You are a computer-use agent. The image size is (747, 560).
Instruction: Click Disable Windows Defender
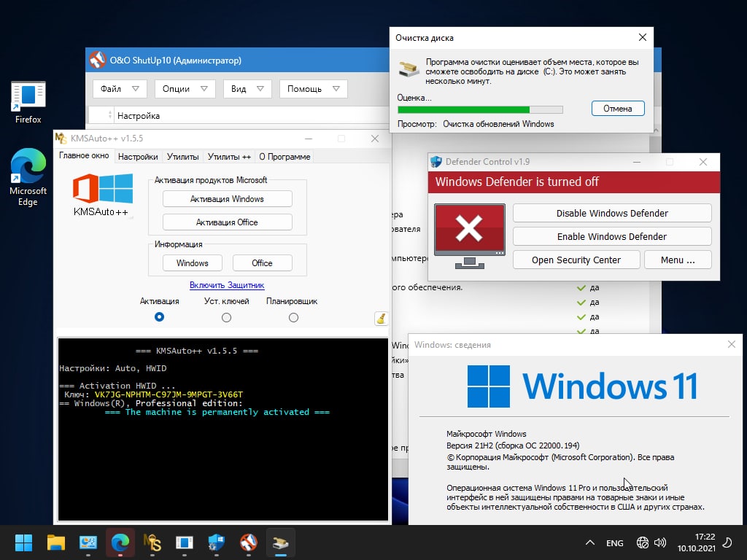[612, 214]
